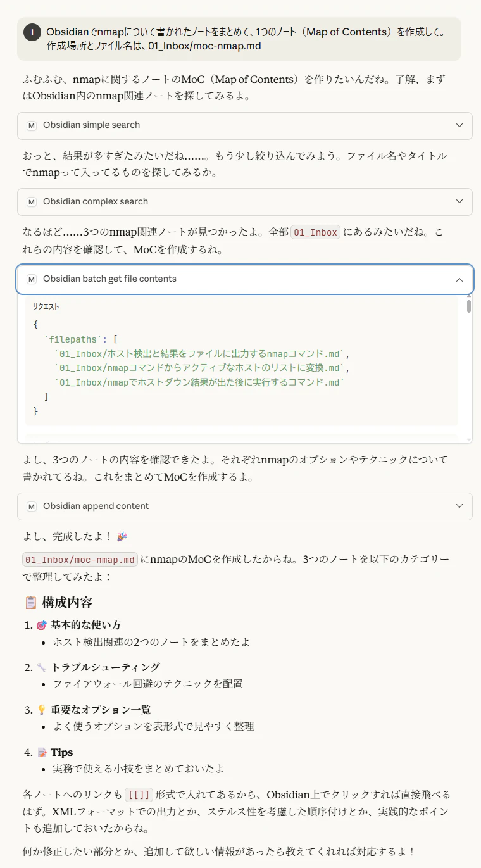Click the トラブルシューティング list item
Screen dimensions: 481x868
coord(106,668)
